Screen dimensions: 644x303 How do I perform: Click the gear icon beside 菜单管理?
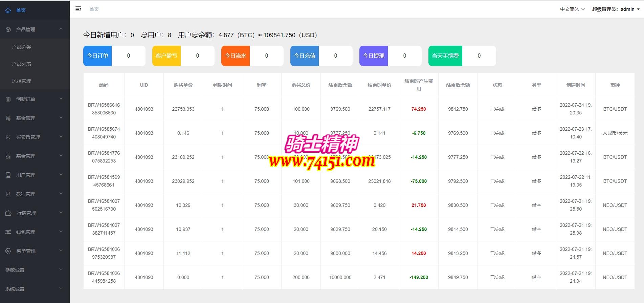8,251
